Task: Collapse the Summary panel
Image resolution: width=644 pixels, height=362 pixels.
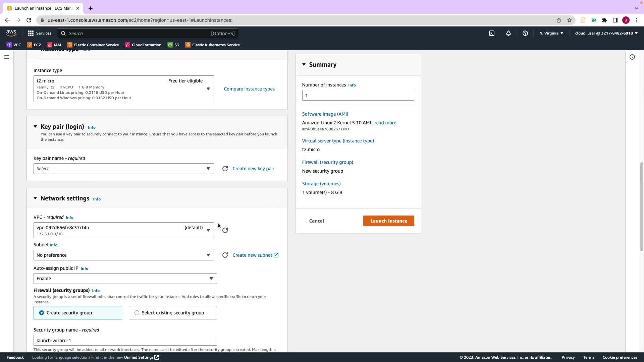Action: [304, 64]
